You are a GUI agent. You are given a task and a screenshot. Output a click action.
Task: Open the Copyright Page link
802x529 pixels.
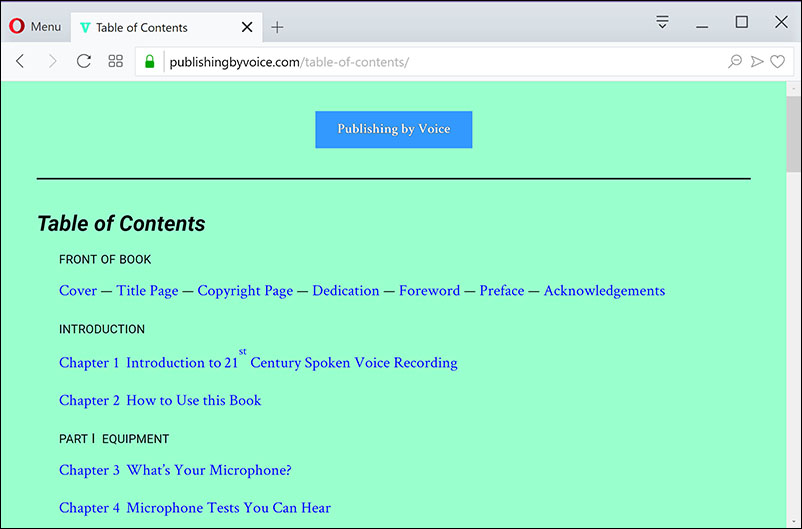(246, 291)
